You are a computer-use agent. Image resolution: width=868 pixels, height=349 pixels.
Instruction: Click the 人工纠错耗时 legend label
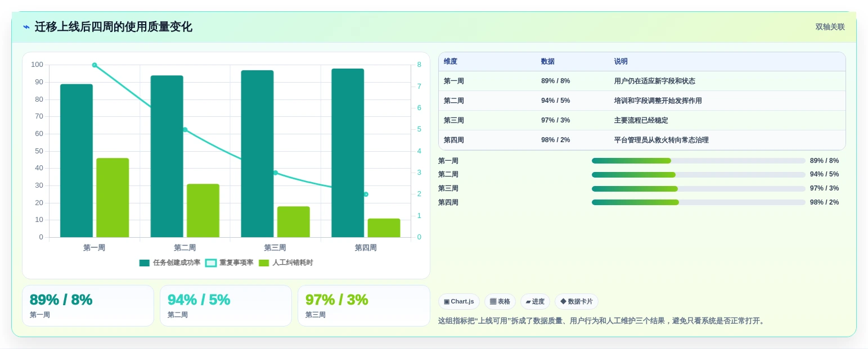coord(293,263)
